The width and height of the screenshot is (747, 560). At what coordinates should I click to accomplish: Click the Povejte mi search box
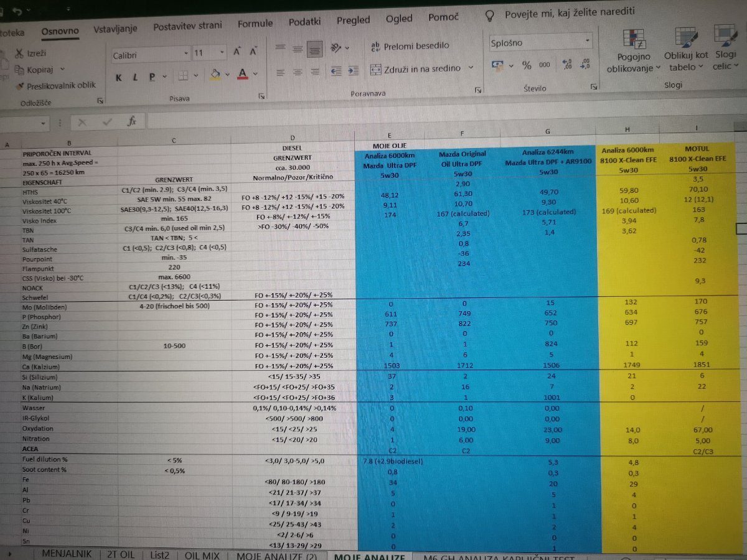[570, 13]
